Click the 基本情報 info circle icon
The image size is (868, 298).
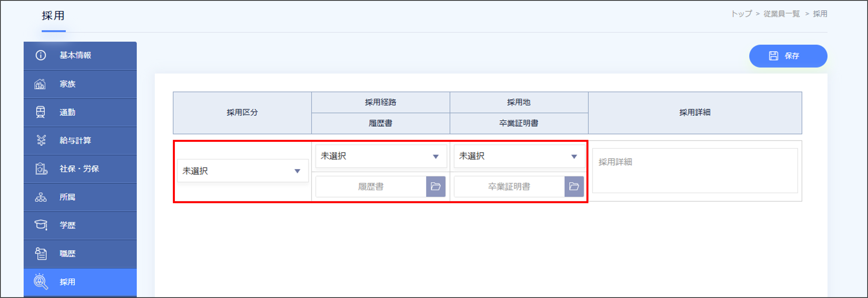pos(41,55)
